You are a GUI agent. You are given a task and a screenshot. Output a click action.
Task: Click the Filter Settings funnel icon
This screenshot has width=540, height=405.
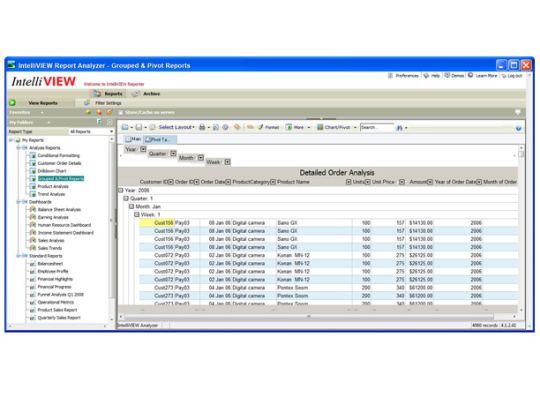[87, 103]
